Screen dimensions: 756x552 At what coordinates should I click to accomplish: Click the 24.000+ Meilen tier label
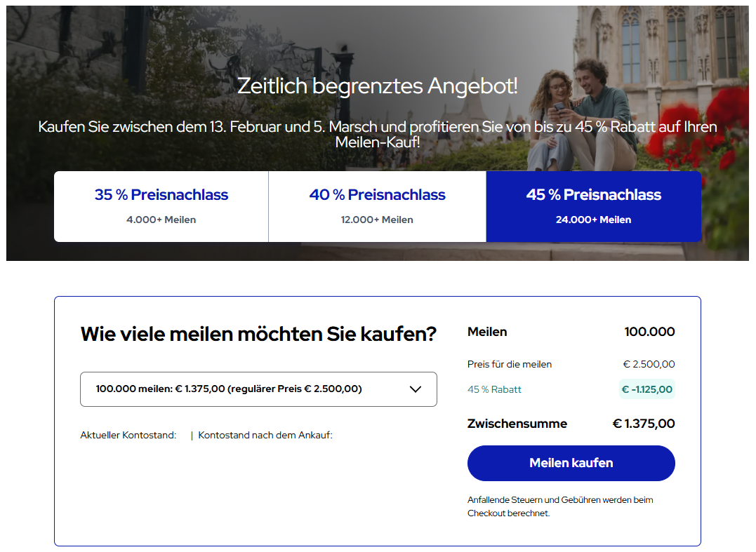pos(593,219)
